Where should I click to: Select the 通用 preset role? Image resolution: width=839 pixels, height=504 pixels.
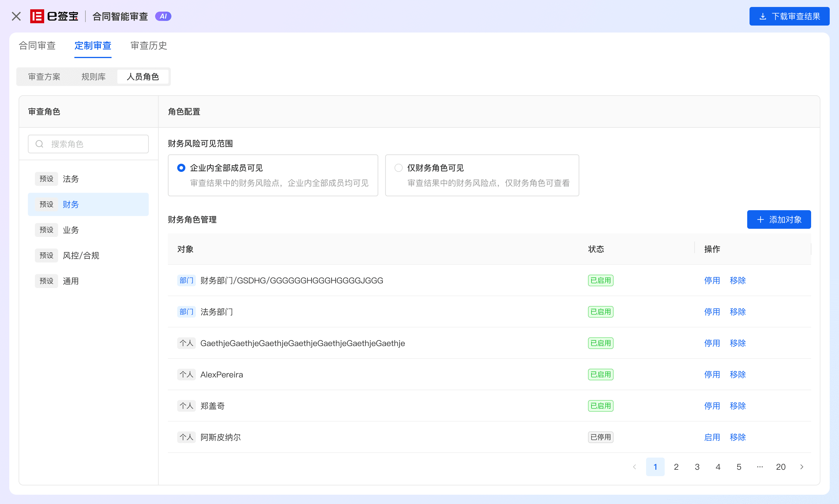pyautogui.click(x=88, y=281)
